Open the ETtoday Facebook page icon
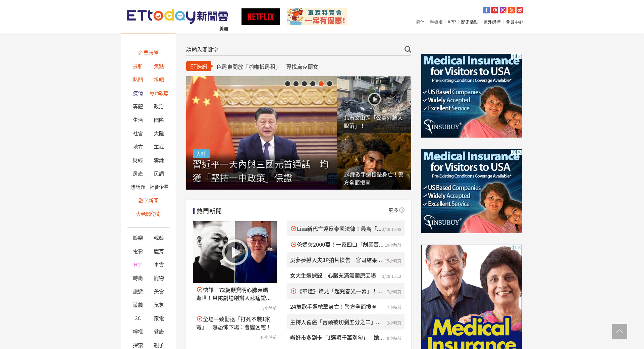644x349 pixels. point(486,10)
